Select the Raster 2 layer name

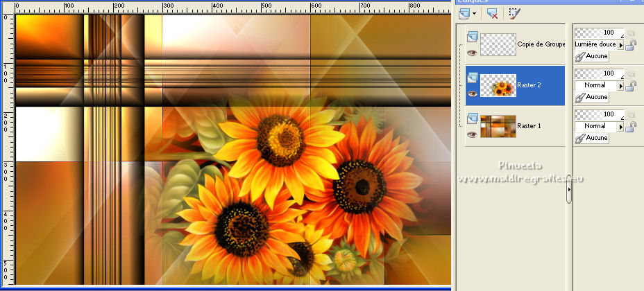[x=529, y=85]
